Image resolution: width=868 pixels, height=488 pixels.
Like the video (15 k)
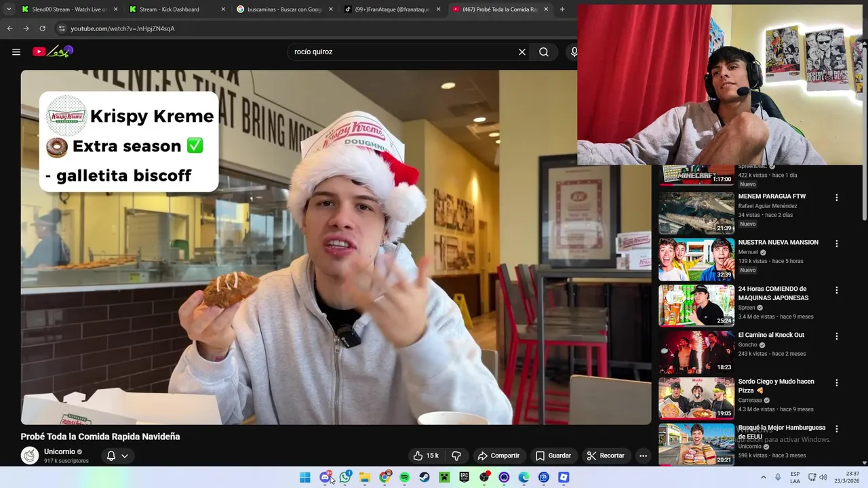pyautogui.click(x=427, y=455)
